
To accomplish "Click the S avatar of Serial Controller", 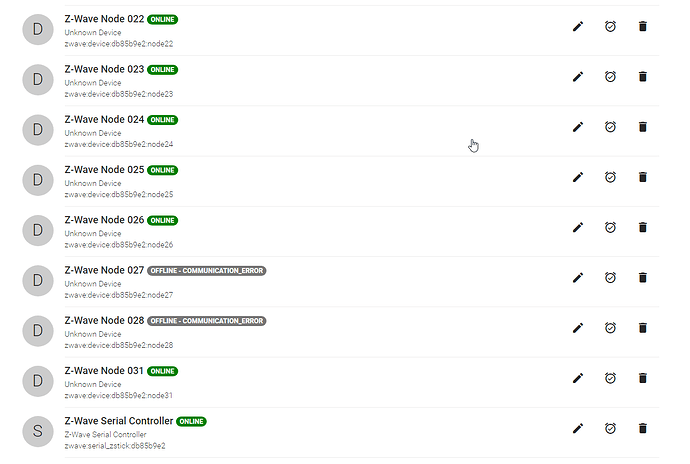I will pyautogui.click(x=38, y=431).
